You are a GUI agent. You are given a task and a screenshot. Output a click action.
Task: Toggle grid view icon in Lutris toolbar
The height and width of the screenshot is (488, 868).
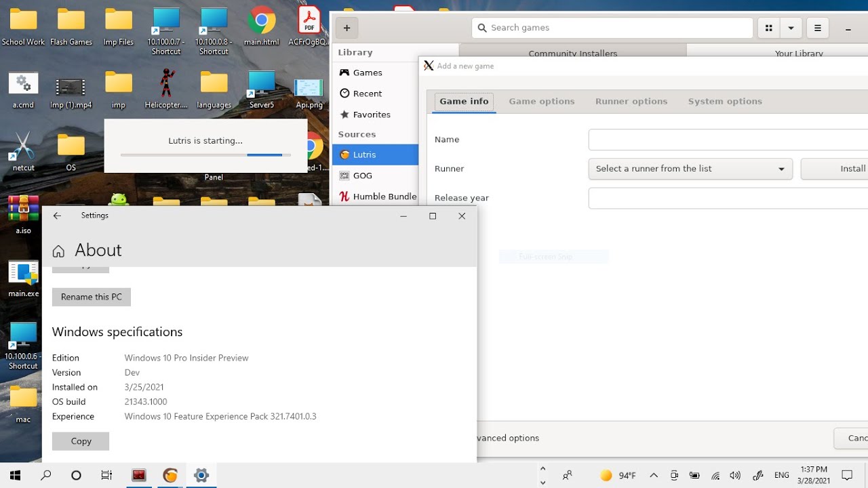click(x=768, y=28)
